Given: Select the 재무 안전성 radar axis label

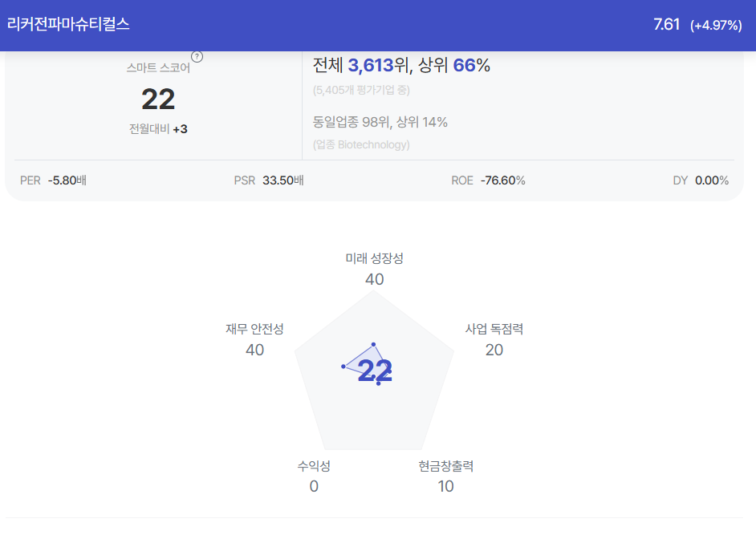Looking at the screenshot, I should tap(254, 329).
